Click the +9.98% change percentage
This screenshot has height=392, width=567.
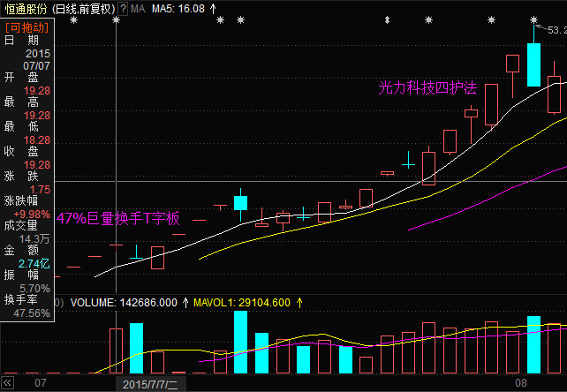tap(32, 214)
